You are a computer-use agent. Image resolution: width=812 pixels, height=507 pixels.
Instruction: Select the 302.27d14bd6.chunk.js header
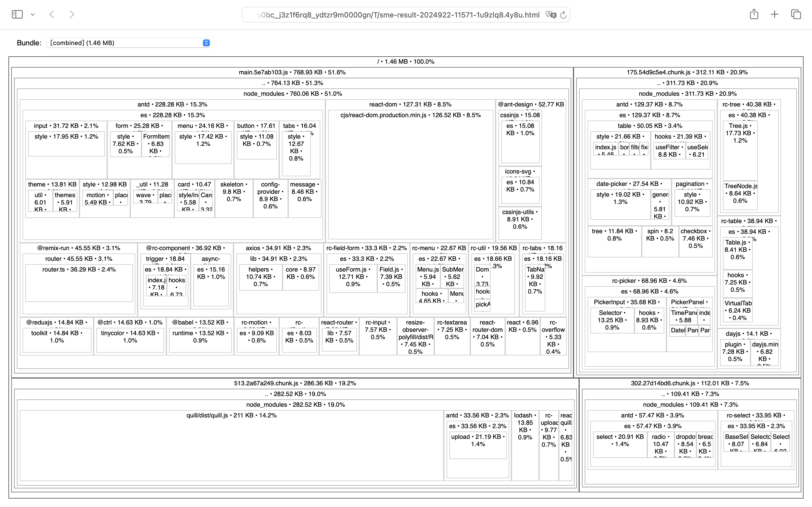coord(690,383)
